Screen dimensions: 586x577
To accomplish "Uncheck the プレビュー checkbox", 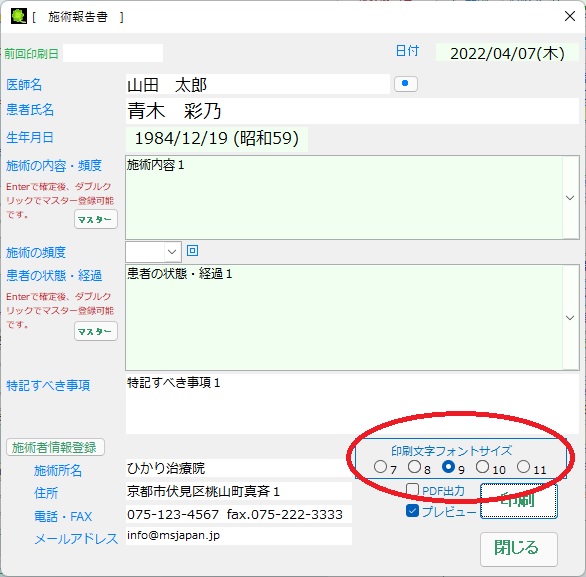I will (412, 511).
